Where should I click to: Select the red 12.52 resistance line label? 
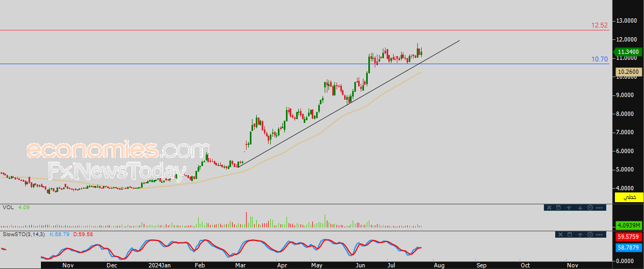(x=599, y=25)
